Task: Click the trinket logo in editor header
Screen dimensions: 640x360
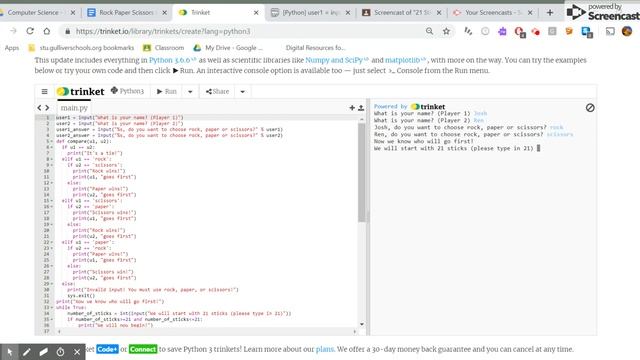Action: [x=80, y=91]
